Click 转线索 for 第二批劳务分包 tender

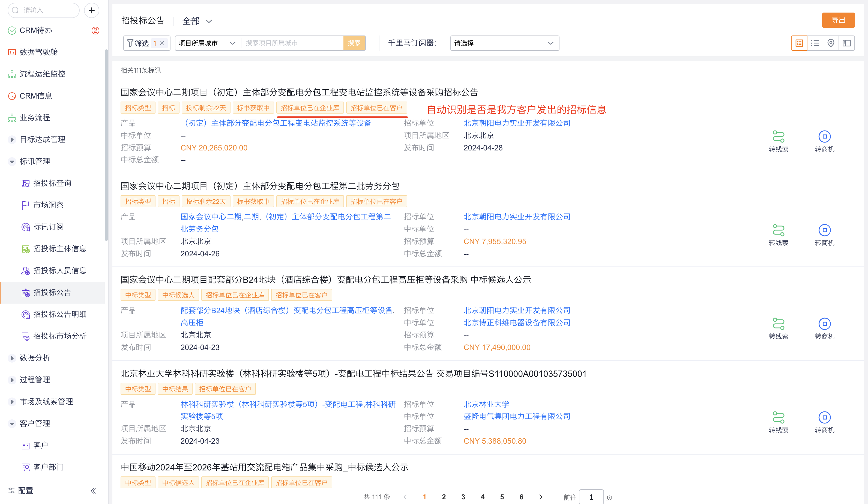[x=779, y=235]
